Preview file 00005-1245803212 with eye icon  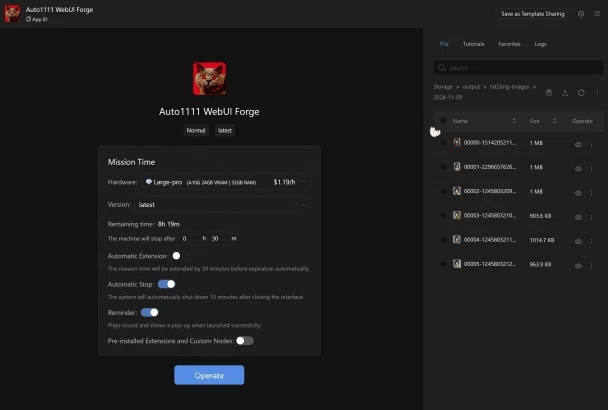tap(578, 266)
